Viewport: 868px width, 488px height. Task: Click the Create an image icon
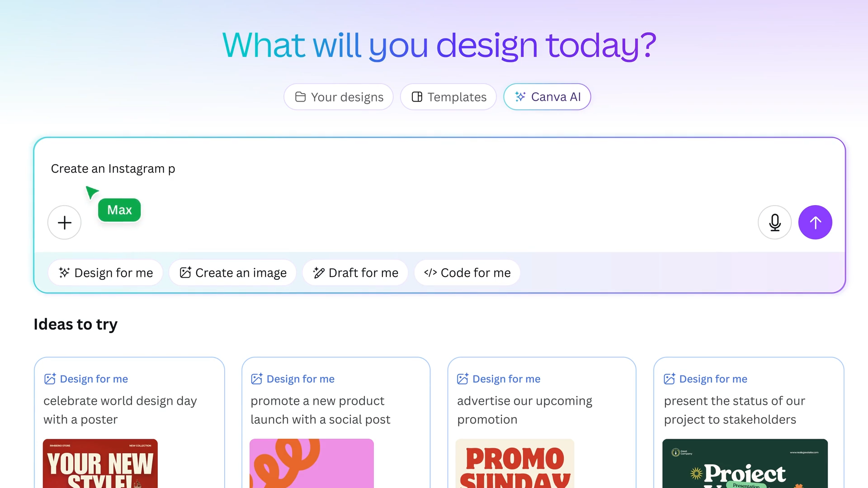tap(184, 272)
